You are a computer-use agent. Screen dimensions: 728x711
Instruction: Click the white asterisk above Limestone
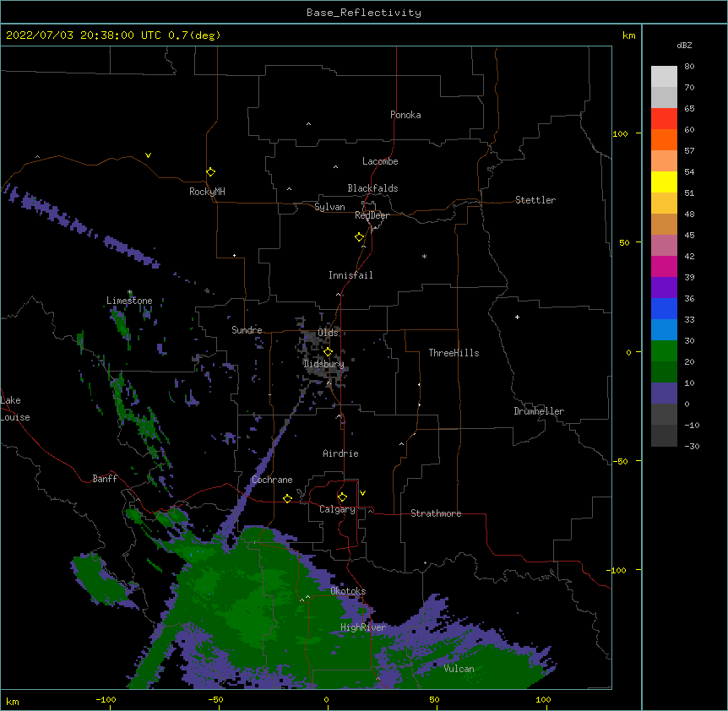[x=130, y=292]
